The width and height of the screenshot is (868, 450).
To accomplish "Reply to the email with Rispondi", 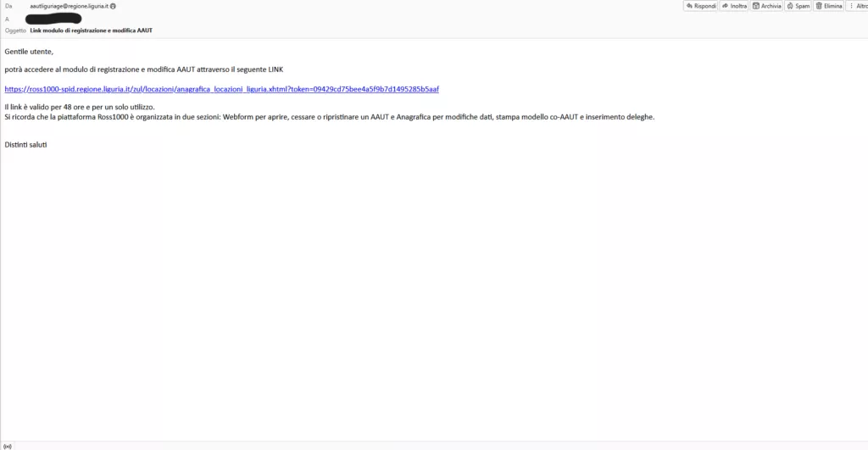I will pos(701,6).
